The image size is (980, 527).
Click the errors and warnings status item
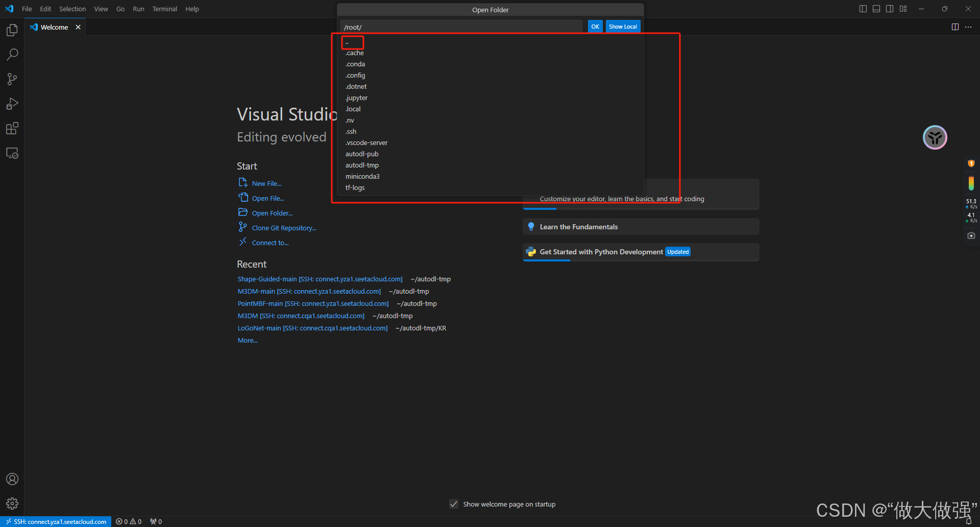click(129, 521)
